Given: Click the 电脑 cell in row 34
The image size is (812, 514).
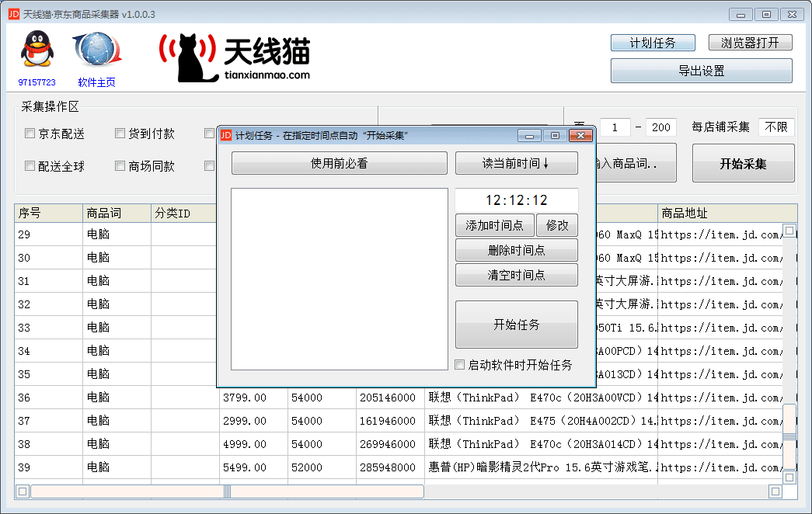Looking at the screenshot, I should coord(117,351).
